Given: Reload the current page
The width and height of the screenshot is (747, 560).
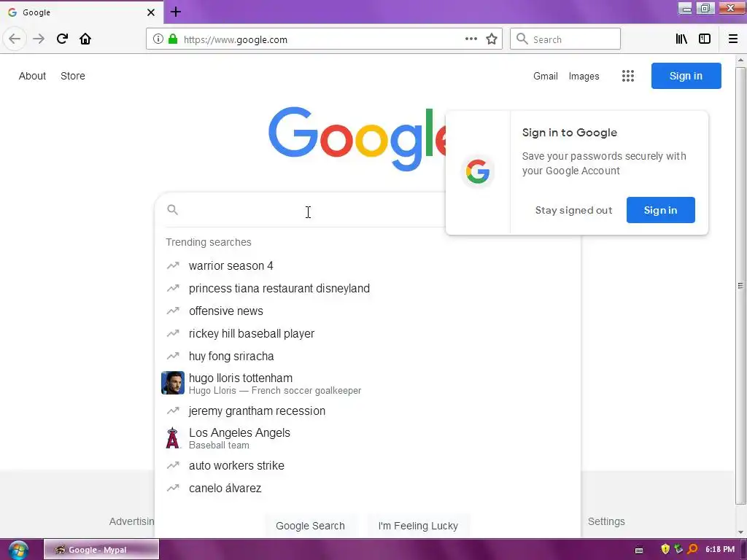Looking at the screenshot, I should point(62,39).
